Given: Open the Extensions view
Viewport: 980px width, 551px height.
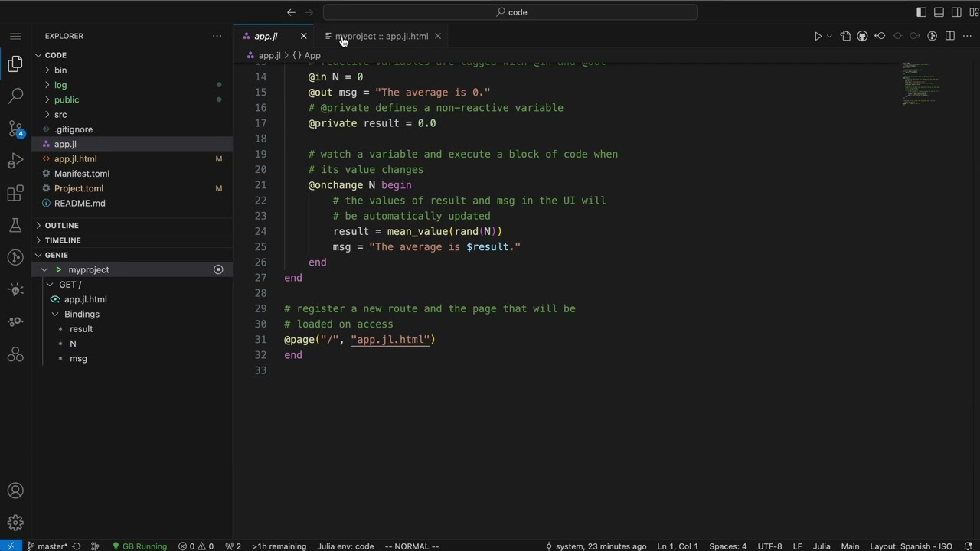Looking at the screenshot, I should (x=15, y=194).
